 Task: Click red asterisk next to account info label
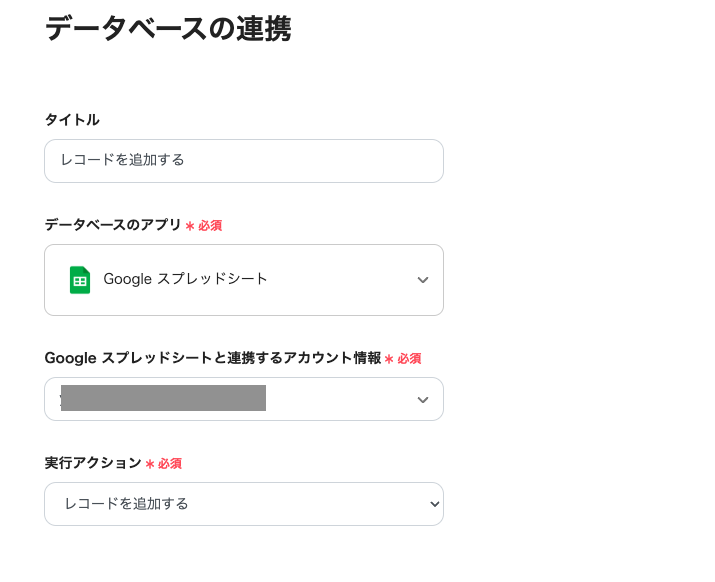click(x=389, y=359)
